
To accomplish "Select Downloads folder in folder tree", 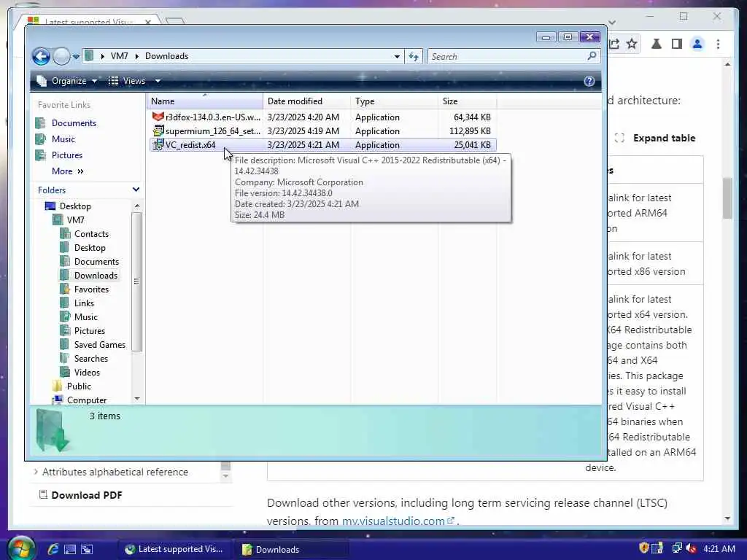I will 96,275.
